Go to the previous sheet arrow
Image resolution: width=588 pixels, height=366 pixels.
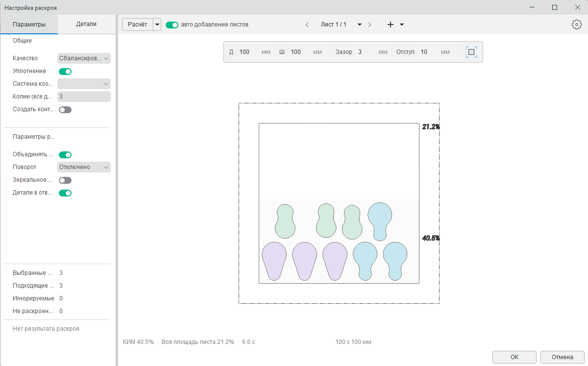click(x=307, y=24)
